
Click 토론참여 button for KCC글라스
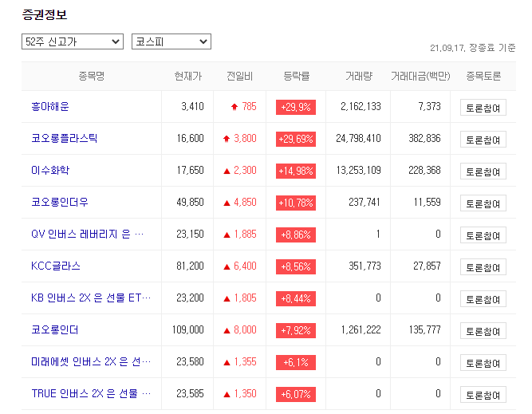pyautogui.click(x=483, y=267)
